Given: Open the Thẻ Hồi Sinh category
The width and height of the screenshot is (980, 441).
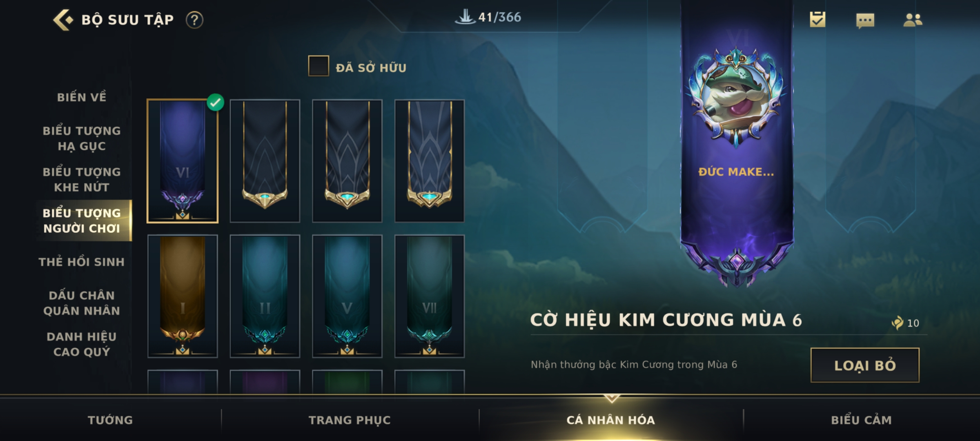Looking at the screenshot, I should pos(82,262).
